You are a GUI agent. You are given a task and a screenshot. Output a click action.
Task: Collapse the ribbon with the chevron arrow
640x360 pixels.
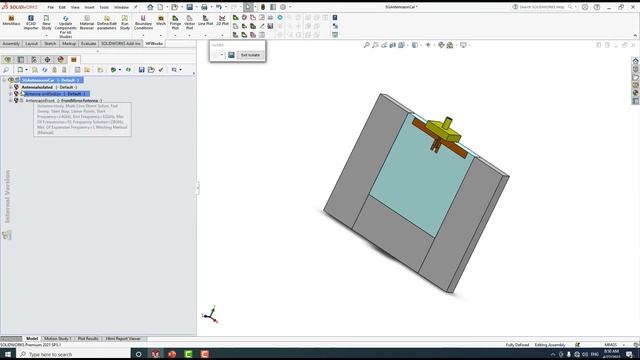pyautogui.click(x=635, y=36)
